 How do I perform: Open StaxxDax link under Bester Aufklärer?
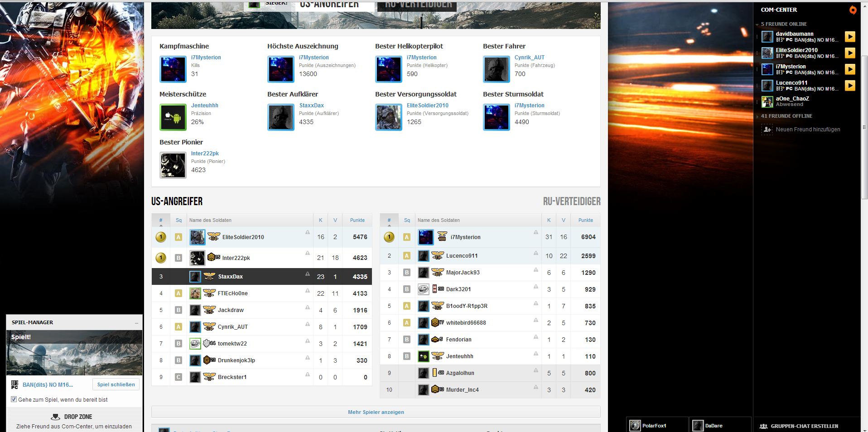311,106
